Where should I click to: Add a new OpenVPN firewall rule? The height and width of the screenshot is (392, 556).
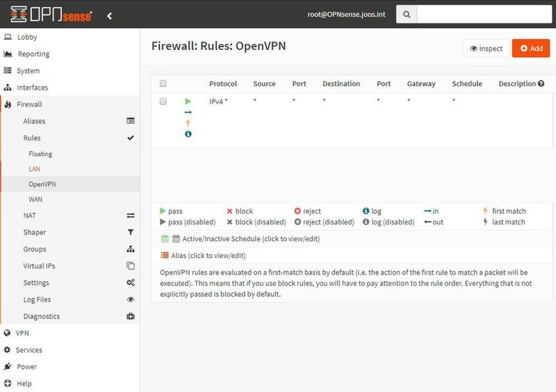tap(531, 48)
